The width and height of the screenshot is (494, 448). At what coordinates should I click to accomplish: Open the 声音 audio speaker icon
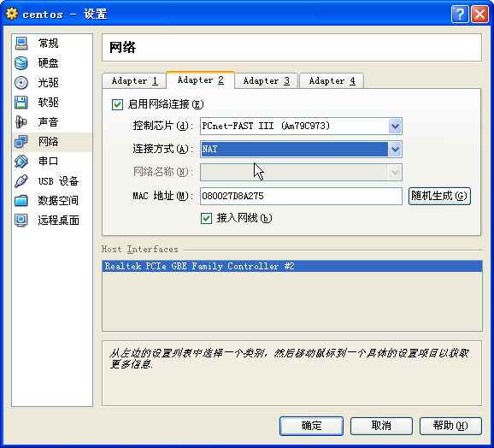point(21,122)
